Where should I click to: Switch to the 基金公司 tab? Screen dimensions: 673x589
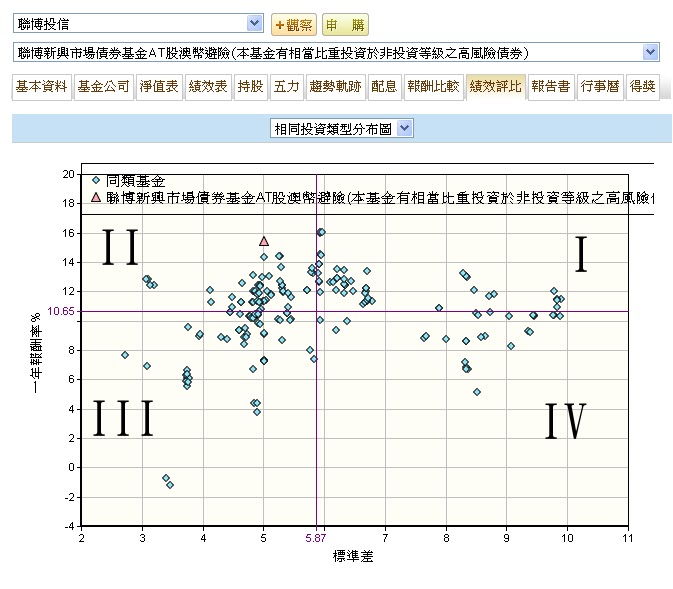[x=103, y=87]
